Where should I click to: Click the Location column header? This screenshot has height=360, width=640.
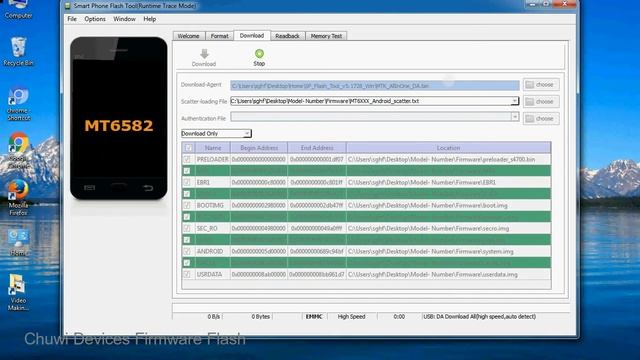coord(449,148)
